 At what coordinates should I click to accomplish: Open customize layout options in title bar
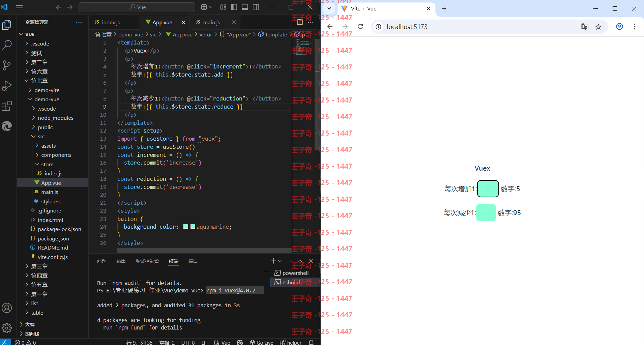(223, 7)
